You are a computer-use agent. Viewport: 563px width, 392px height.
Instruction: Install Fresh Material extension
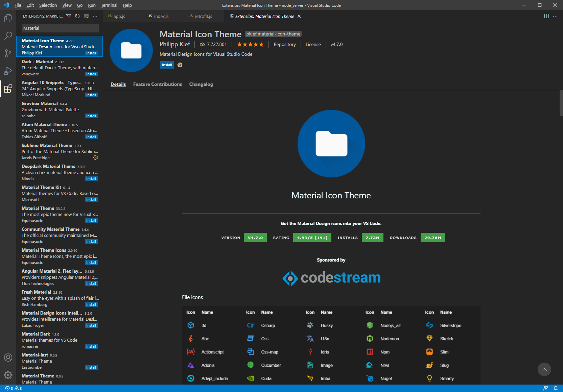point(91,304)
